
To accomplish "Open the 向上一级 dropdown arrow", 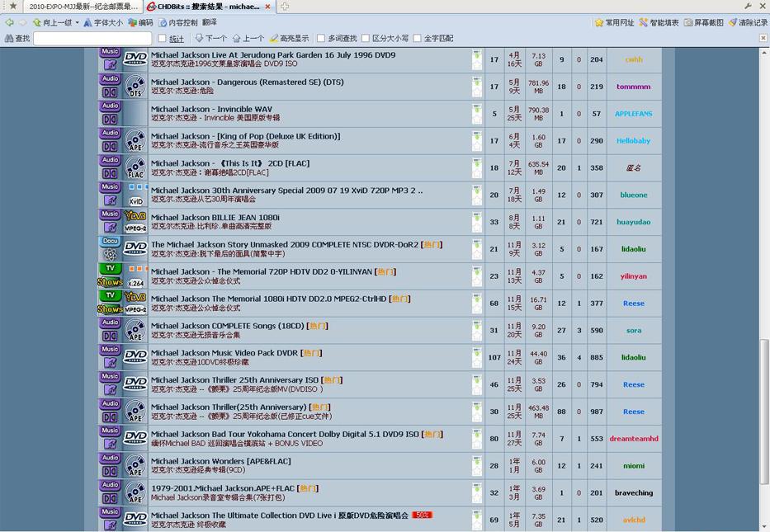I will coord(77,22).
